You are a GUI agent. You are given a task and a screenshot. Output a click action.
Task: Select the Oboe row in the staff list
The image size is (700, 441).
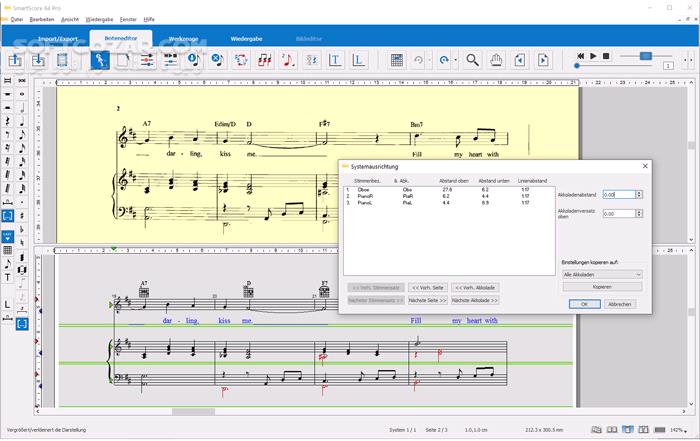[x=449, y=190]
